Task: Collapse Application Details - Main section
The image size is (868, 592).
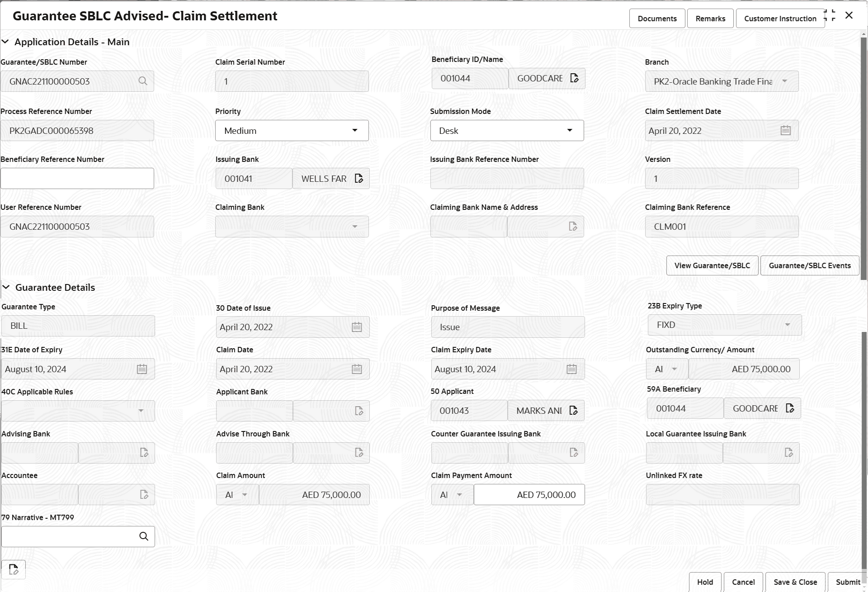Action: (x=5, y=42)
